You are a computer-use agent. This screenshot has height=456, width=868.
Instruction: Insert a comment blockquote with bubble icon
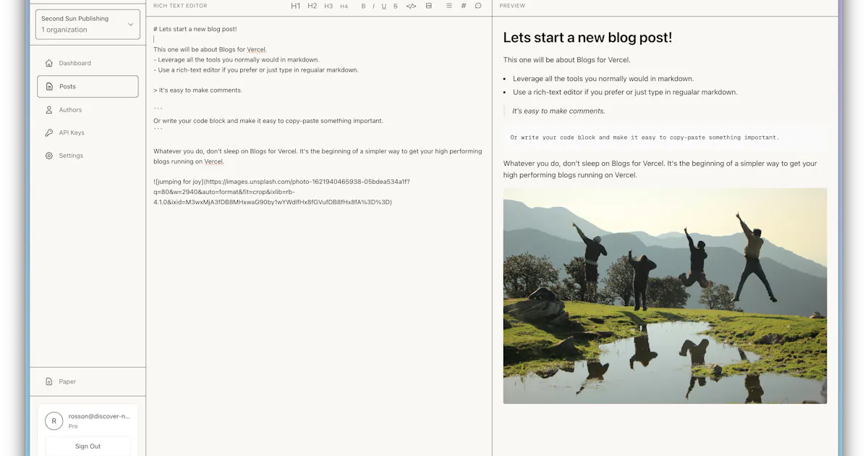pos(478,6)
